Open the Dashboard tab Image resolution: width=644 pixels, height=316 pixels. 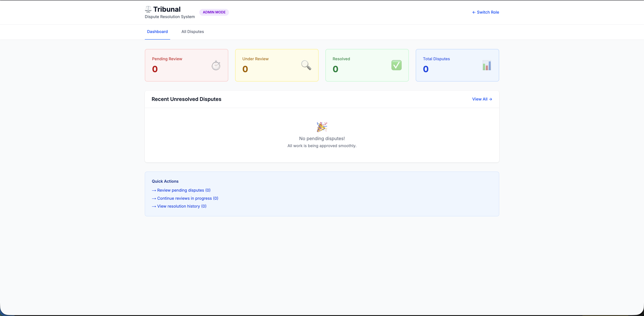click(157, 32)
